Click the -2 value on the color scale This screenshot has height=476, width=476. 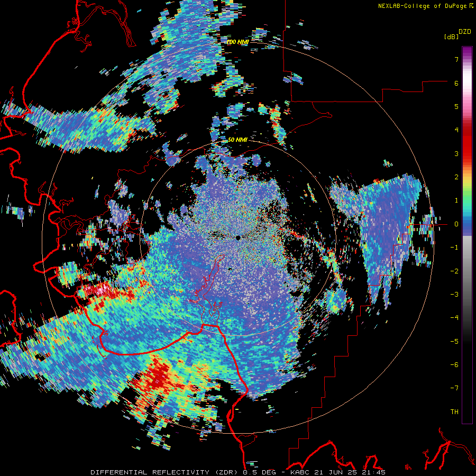pyautogui.click(x=454, y=271)
